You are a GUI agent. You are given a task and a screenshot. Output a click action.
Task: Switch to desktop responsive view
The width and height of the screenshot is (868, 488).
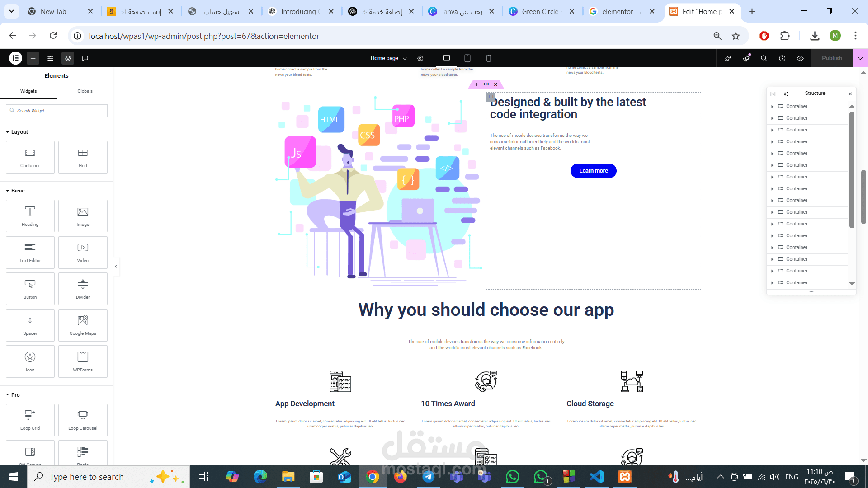pos(447,58)
